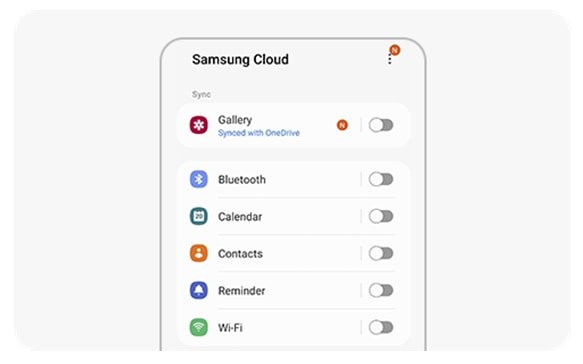Open the Synced with OneDrive link
The width and height of the screenshot is (583, 364).
[259, 133]
